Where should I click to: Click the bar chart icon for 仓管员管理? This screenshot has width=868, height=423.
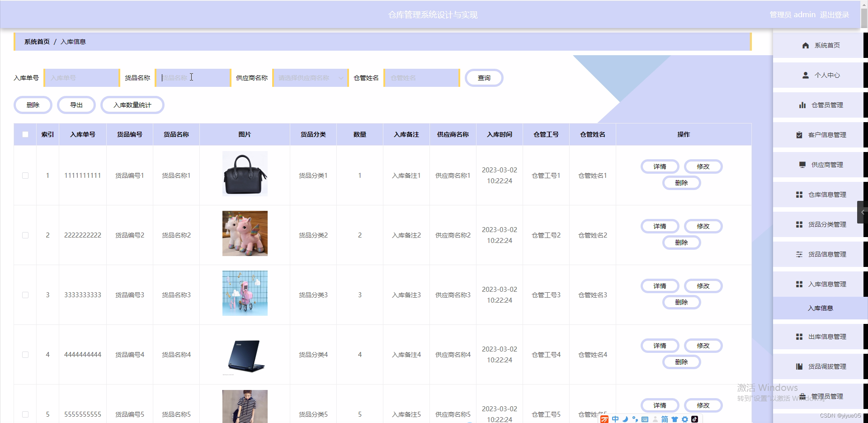802,105
